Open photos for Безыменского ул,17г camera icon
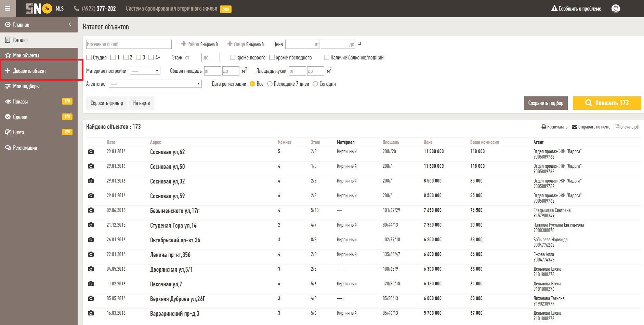644x325 pixels. pos(91,210)
